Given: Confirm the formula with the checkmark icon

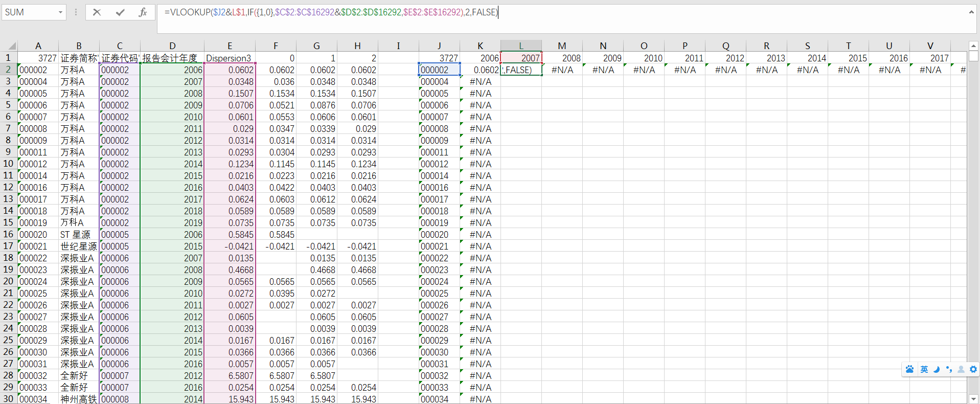Looking at the screenshot, I should [120, 12].
